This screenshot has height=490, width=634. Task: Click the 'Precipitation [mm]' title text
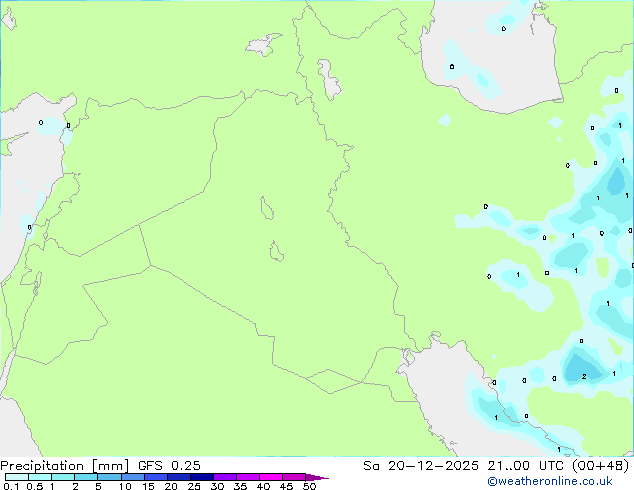65,466
